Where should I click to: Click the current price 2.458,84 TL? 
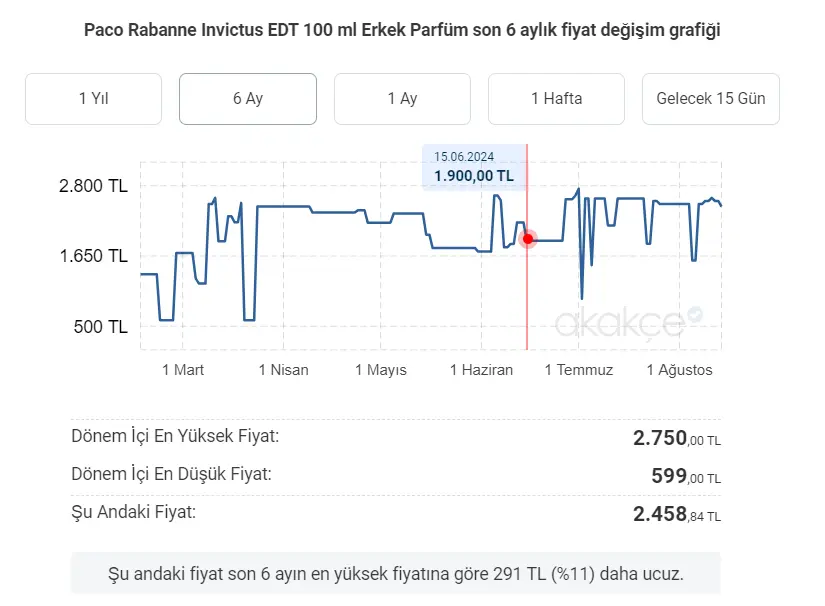point(677,514)
